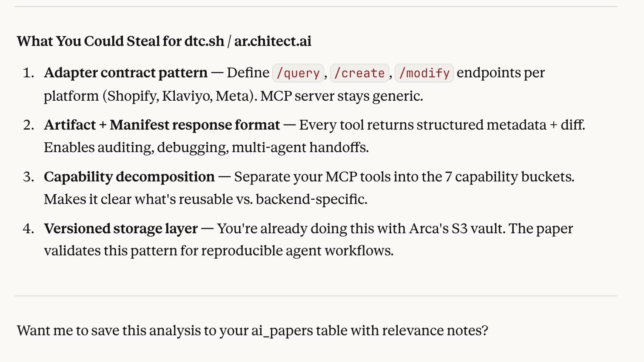Click the list number 1 marker

pyautogui.click(x=28, y=73)
